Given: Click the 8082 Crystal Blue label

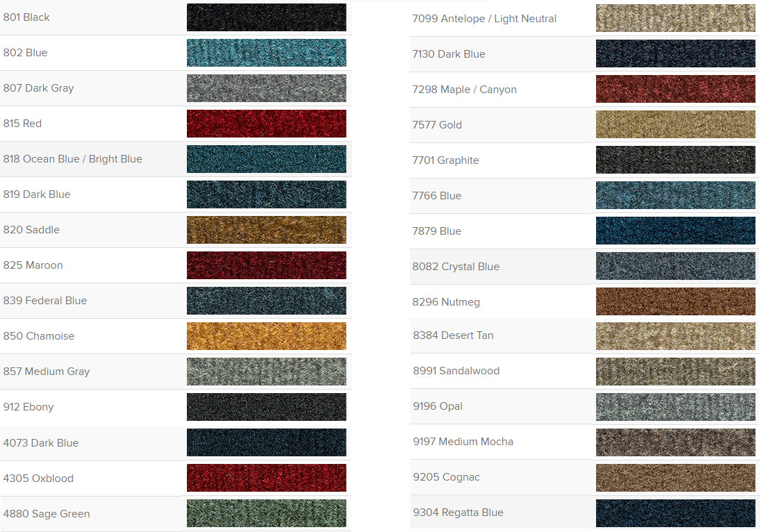Looking at the screenshot, I should point(456,267).
